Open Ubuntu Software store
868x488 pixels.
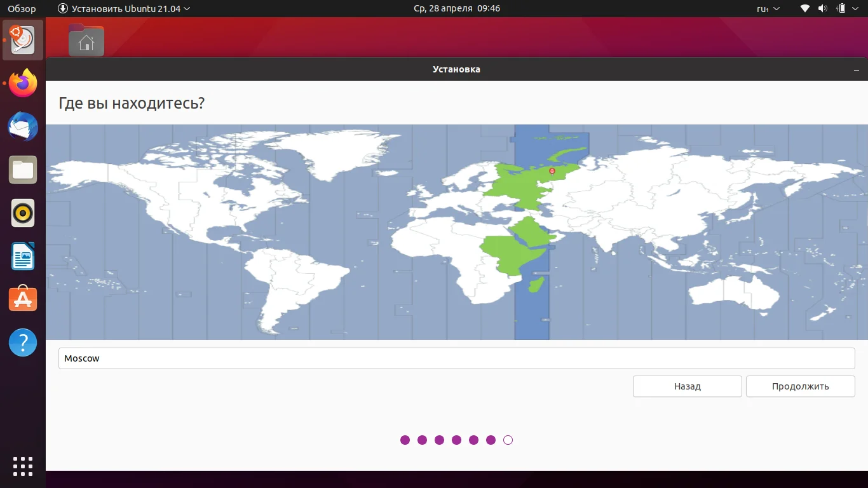22,299
